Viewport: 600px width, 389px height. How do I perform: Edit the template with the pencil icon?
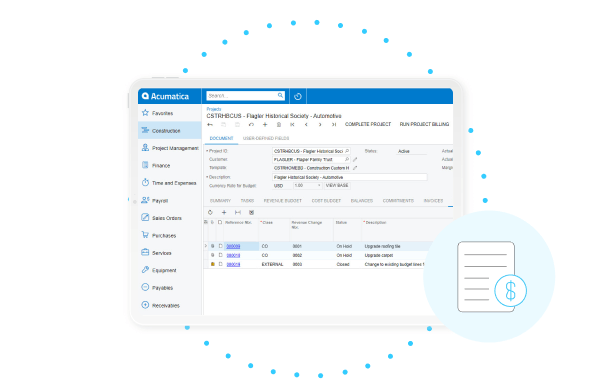[355, 168]
